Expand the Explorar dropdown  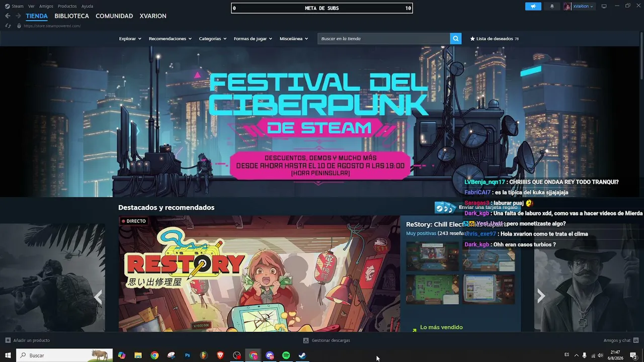(x=130, y=39)
